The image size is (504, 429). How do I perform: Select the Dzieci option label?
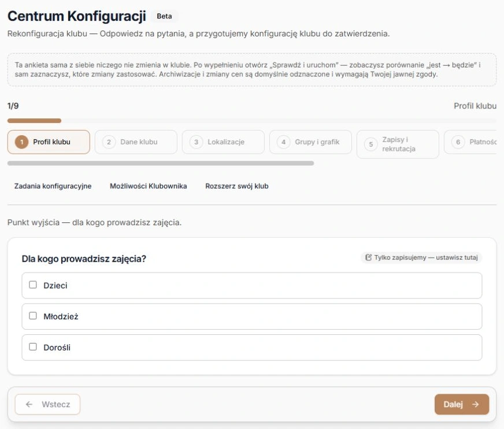pos(55,285)
